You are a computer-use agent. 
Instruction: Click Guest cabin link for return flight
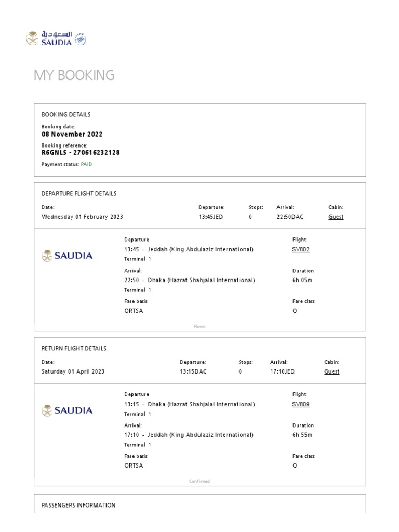(332, 371)
